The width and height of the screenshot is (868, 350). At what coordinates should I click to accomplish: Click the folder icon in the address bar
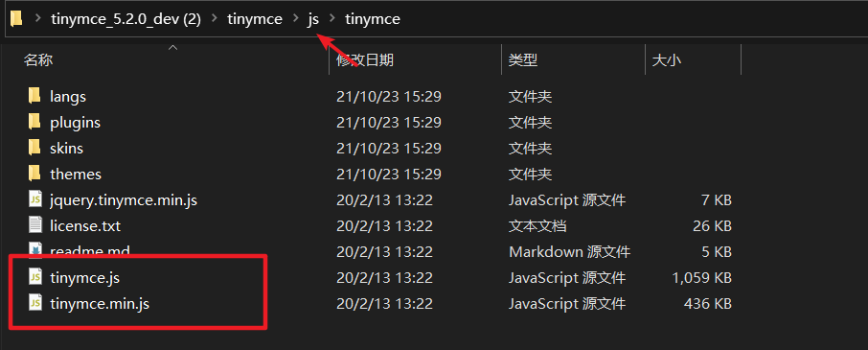click(x=16, y=19)
